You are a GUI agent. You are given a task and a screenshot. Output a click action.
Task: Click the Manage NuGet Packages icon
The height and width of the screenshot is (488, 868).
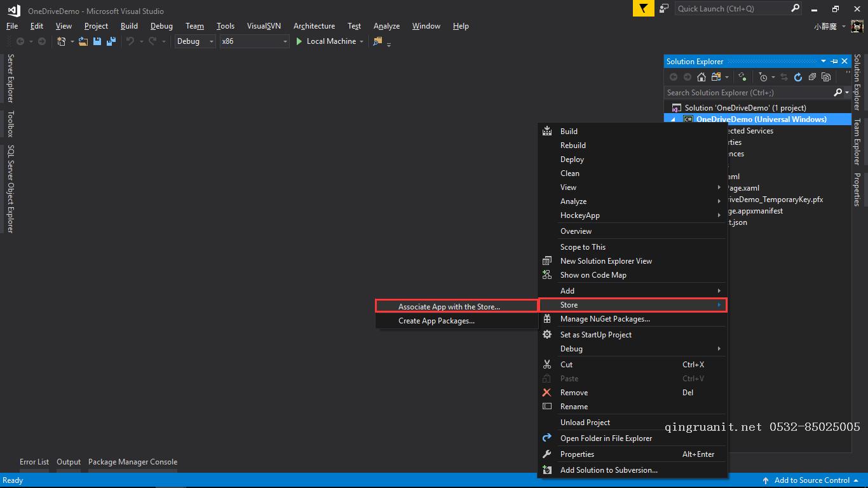(546, 319)
